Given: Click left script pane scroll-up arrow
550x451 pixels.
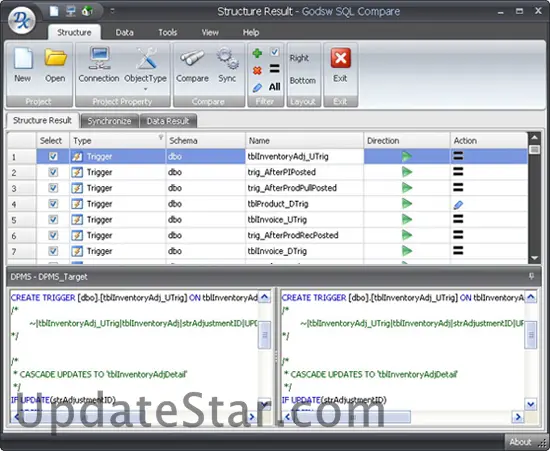Looking at the screenshot, I should (264, 297).
